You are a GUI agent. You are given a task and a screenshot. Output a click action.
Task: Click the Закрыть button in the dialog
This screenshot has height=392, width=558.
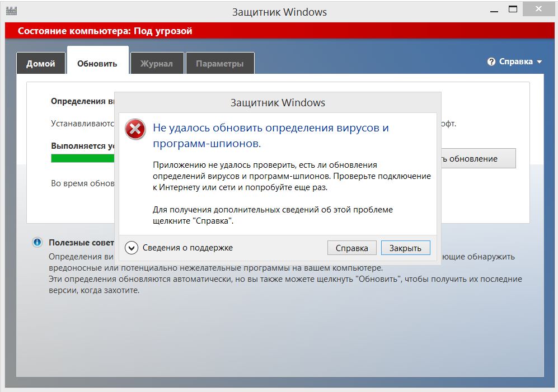[x=405, y=248]
